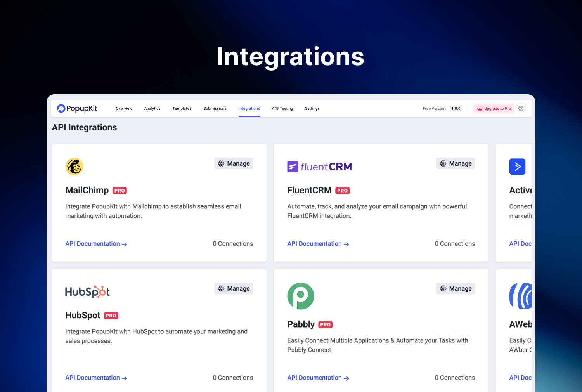
Task: Click the FluentCRM PRO badge
Action: pos(342,191)
